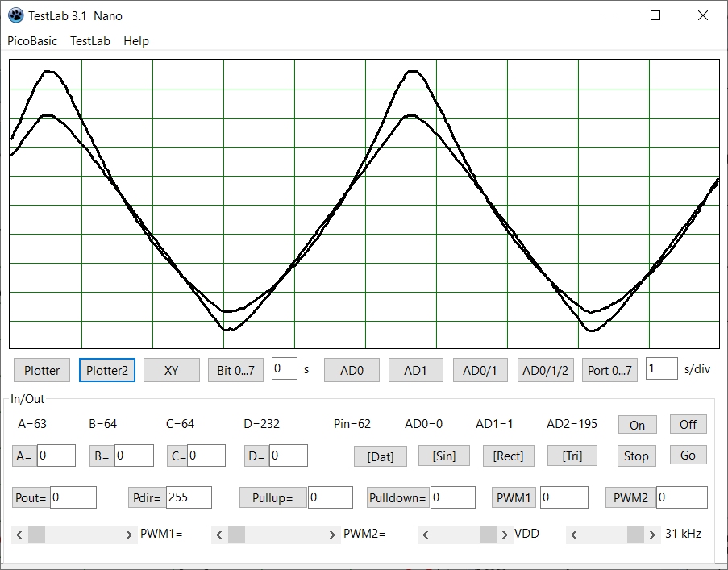Click the Port 0...7 button
Viewport: 728px width, 570px height.
click(609, 370)
